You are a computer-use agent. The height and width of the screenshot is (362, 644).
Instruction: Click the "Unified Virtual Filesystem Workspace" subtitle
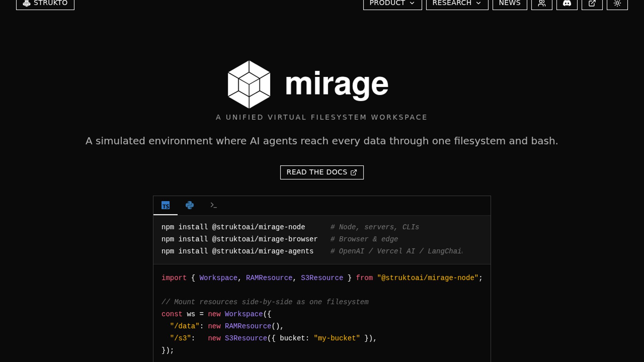(322, 117)
